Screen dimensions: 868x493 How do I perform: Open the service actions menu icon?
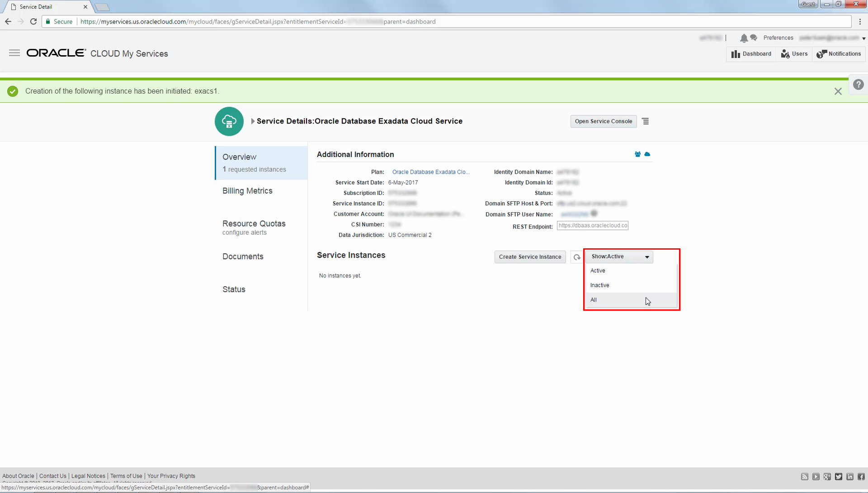point(646,121)
